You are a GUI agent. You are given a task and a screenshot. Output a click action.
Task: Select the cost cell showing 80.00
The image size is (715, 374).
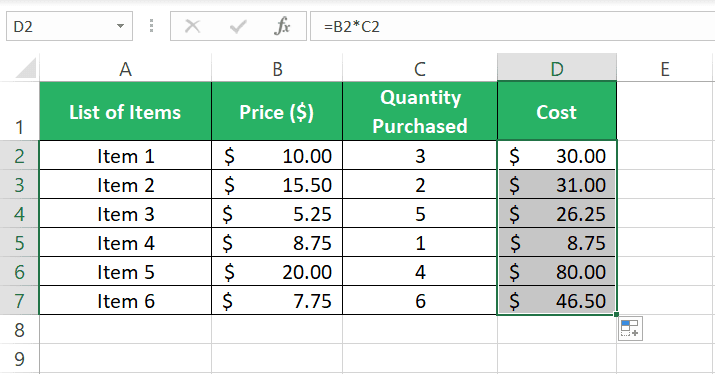point(557,271)
